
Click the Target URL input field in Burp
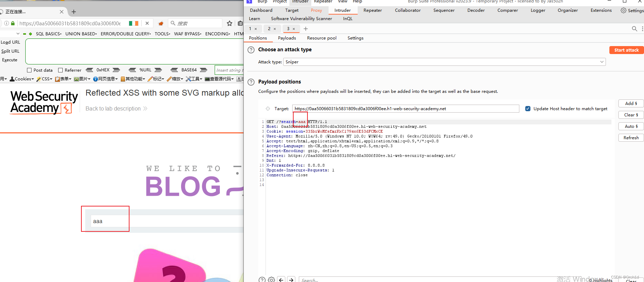click(405, 109)
